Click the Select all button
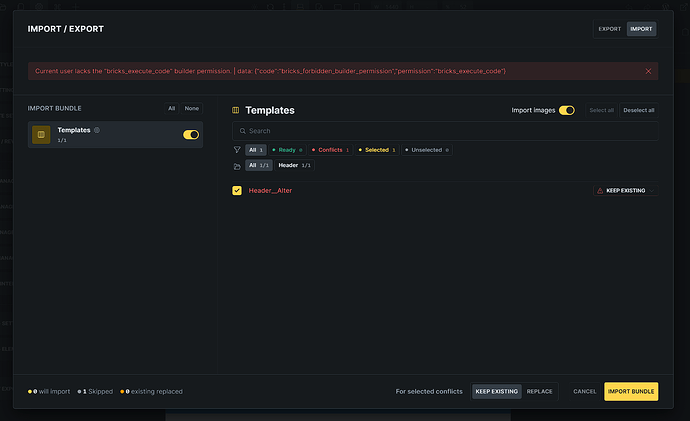 (x=602, y=110)
